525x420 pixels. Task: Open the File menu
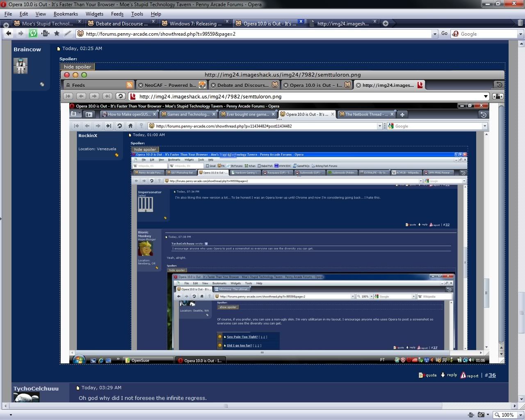[8, 14]
